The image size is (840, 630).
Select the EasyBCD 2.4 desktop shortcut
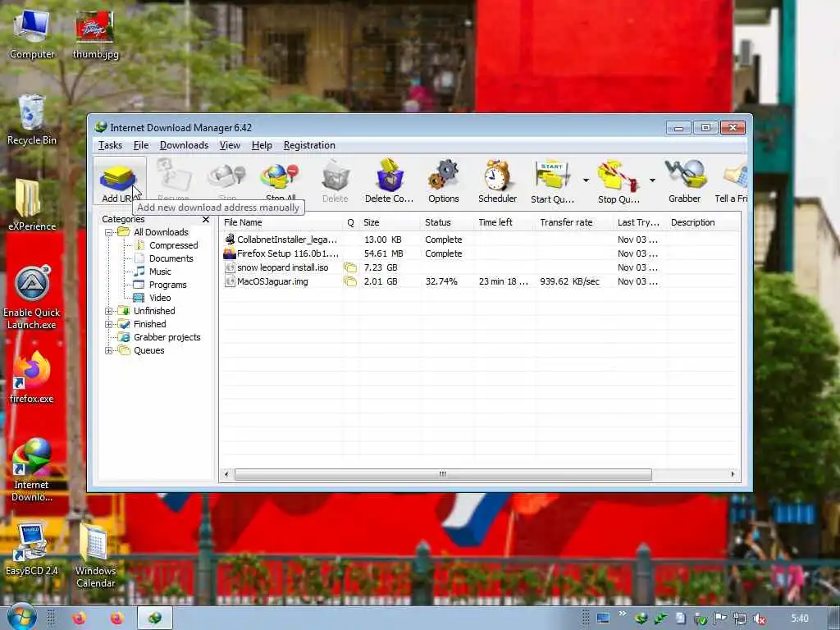click(32, 550)
